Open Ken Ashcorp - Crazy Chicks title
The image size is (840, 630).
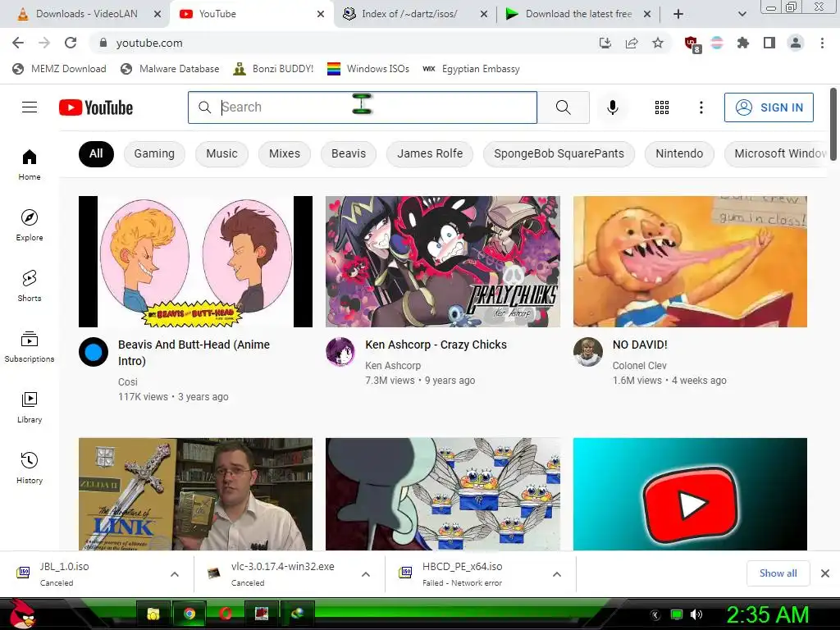(436, 345)
